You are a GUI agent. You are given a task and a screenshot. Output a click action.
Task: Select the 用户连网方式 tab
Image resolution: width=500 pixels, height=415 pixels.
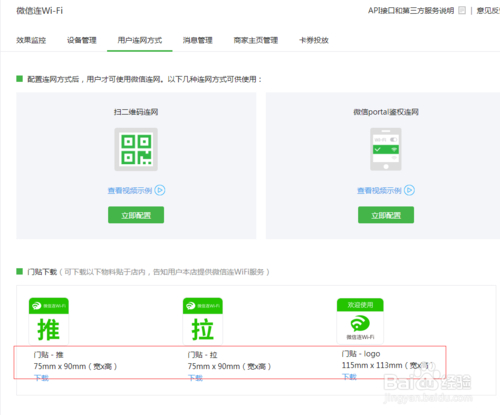click(140, 40)
